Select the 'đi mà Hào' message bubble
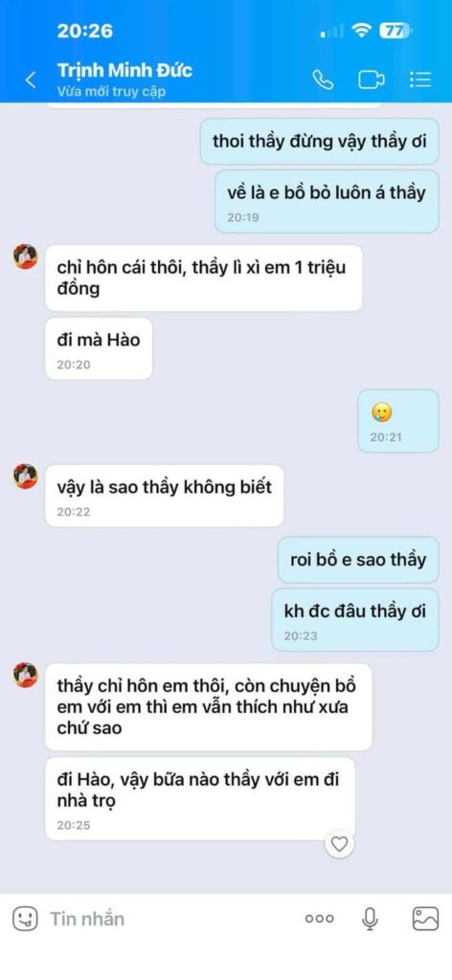The width and height of the screenshot is (452, 980). 99,348
